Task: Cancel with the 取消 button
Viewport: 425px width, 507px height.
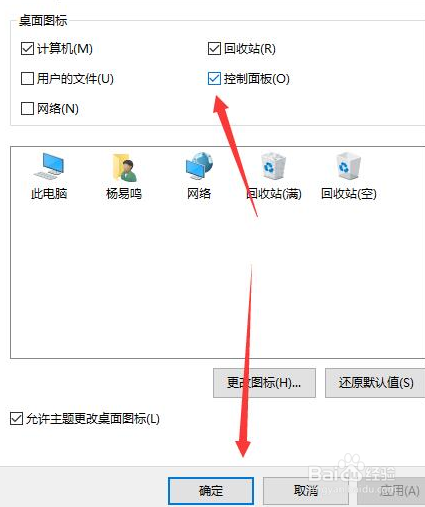Action: pos(306,491)
